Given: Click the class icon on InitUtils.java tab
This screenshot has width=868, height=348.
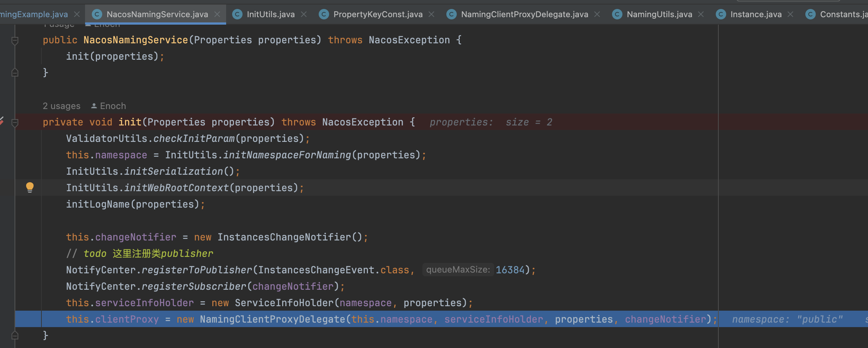Looking at the screenshot, I should point(237,14).
